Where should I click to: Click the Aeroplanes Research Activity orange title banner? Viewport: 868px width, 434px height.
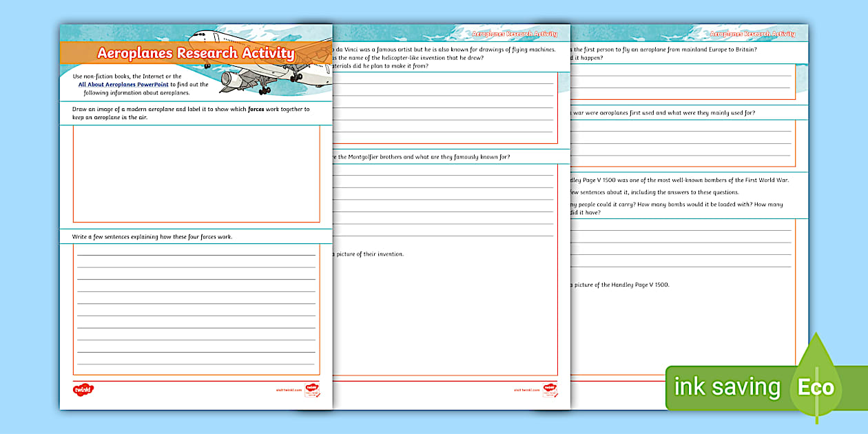(x=195, y=54)
